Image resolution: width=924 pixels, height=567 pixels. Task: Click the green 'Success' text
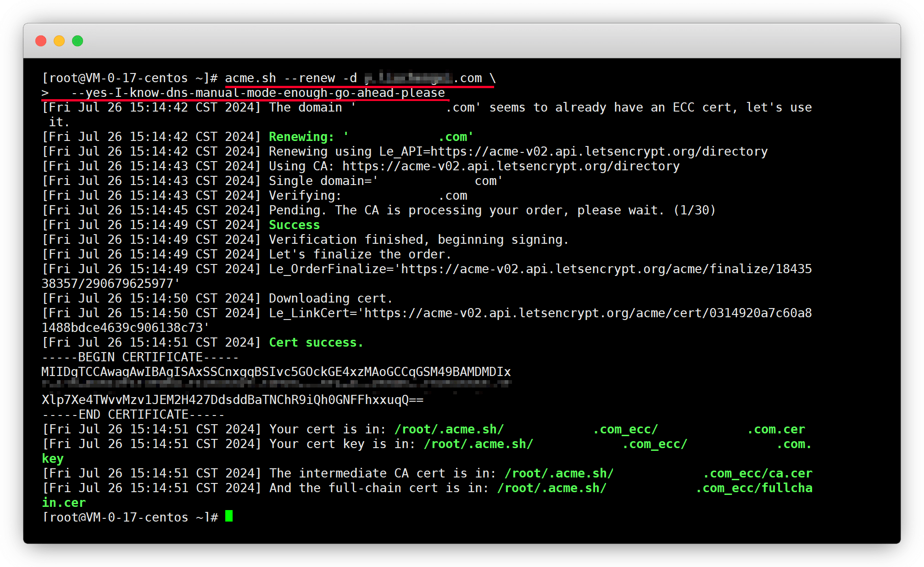pos(294,225)
